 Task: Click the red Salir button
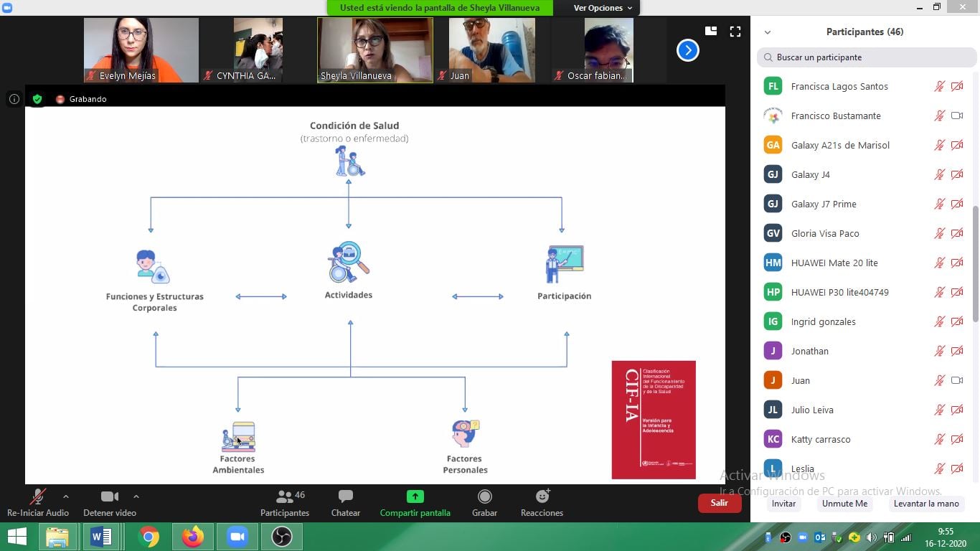719,503
